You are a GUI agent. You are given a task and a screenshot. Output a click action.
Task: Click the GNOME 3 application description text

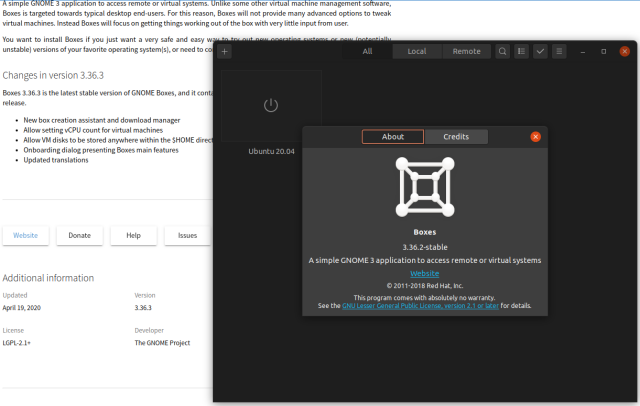[x=424, y=260]
